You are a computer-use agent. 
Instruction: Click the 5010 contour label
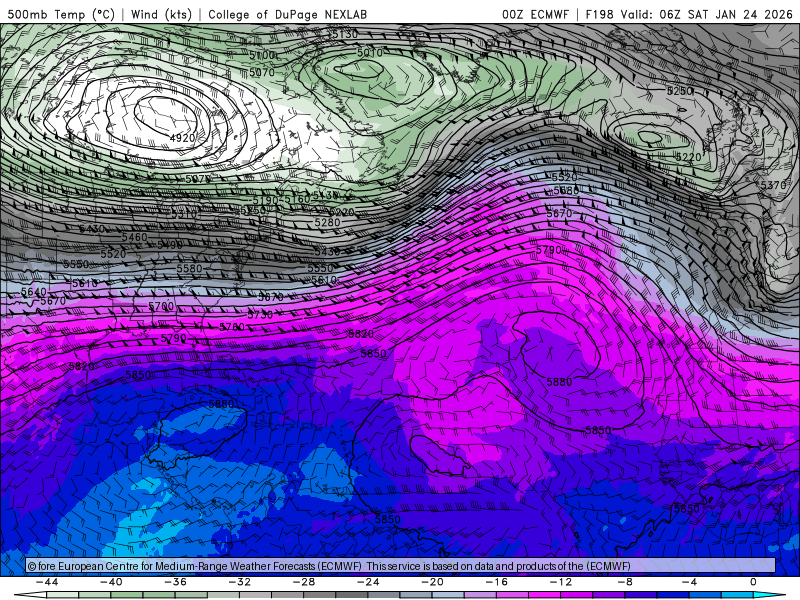pyautogui.click(x=369, y=53)
